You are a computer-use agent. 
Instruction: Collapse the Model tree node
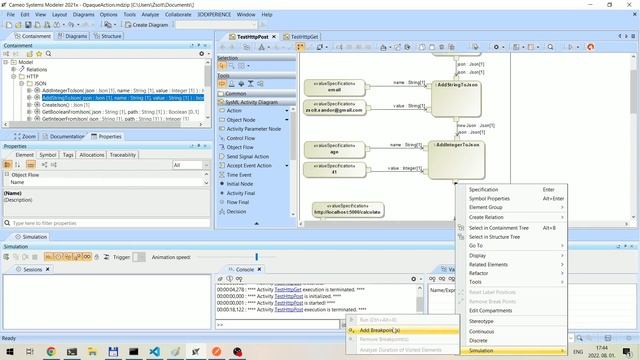[x=6, y=62]
